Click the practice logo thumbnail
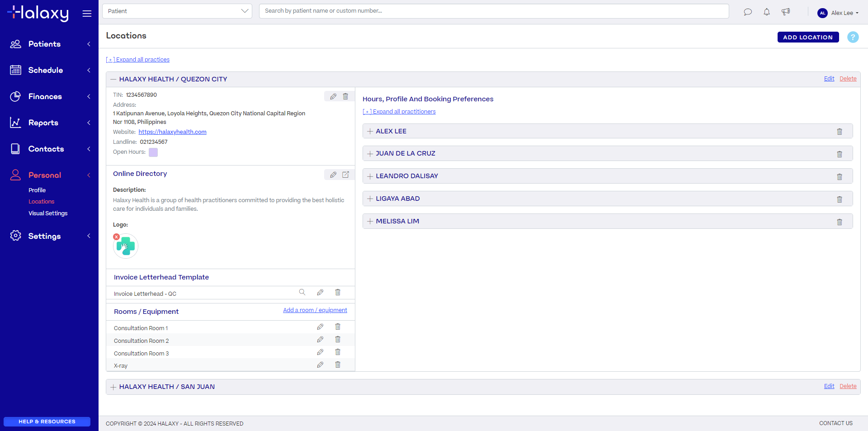 (126, 246)
